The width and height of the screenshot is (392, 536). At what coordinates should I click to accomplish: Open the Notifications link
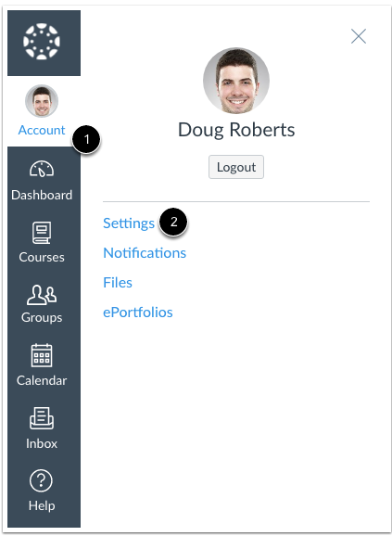pos(145,253)
